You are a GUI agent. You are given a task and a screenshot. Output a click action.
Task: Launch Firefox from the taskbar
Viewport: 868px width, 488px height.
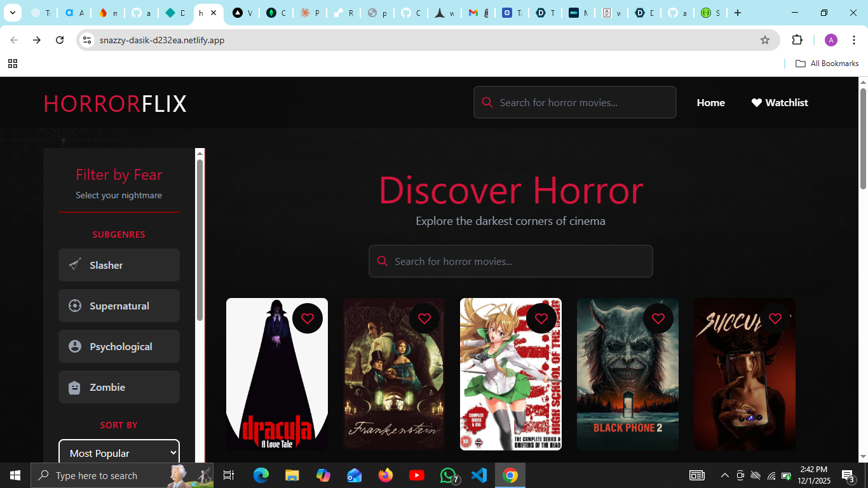(x=385, y=475)
